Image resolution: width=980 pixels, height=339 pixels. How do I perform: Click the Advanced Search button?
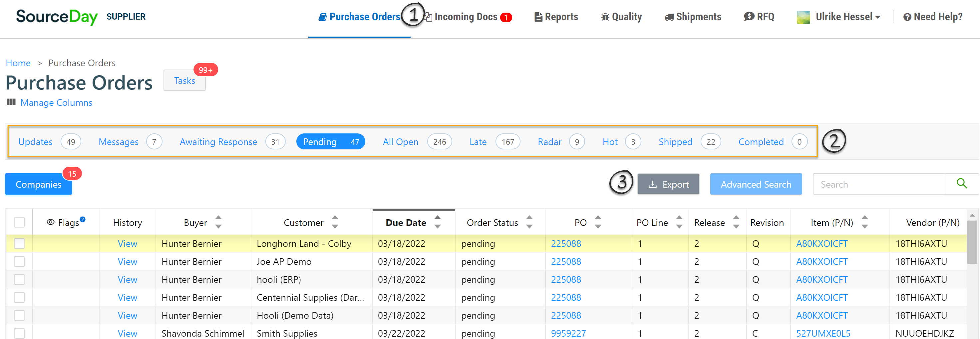[756, 184]
